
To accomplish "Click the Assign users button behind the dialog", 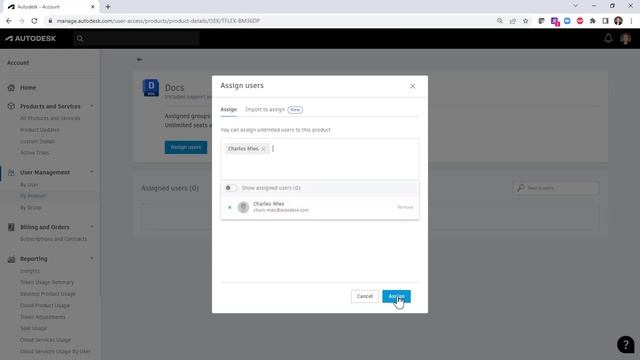I will coord(186,147).
